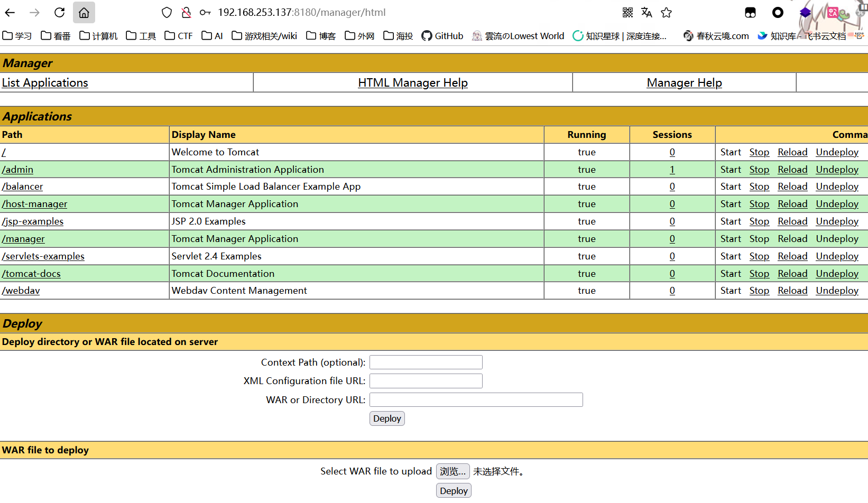Click the insecure connection lock icon
This screenshot has height=503, width=868.
coord(186,12)
